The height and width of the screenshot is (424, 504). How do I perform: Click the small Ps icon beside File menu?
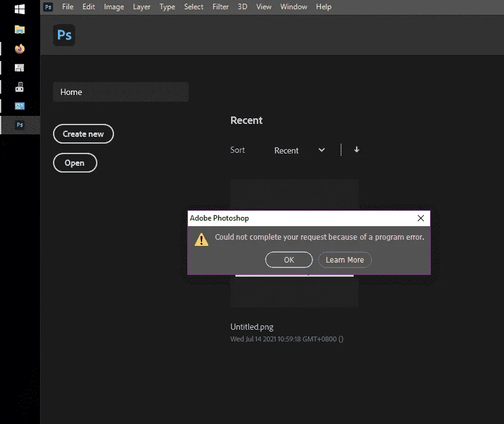click(48, 7)
